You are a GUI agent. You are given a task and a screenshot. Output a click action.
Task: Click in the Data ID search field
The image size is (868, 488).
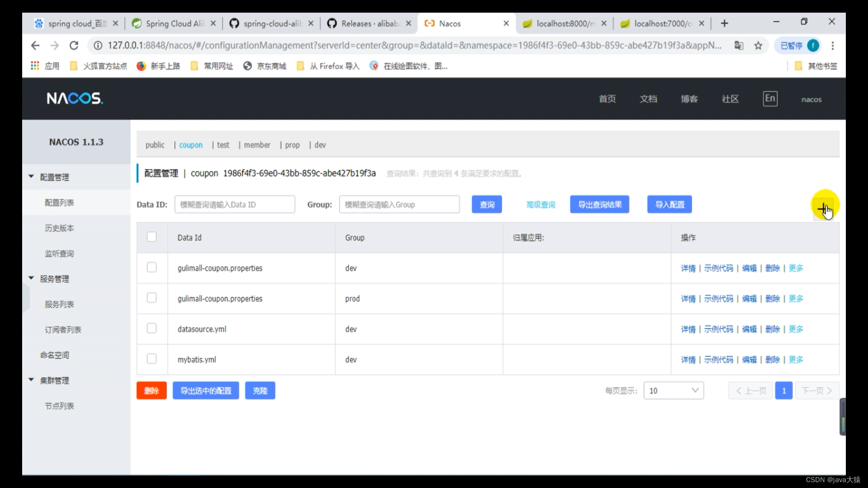[235, 204]
